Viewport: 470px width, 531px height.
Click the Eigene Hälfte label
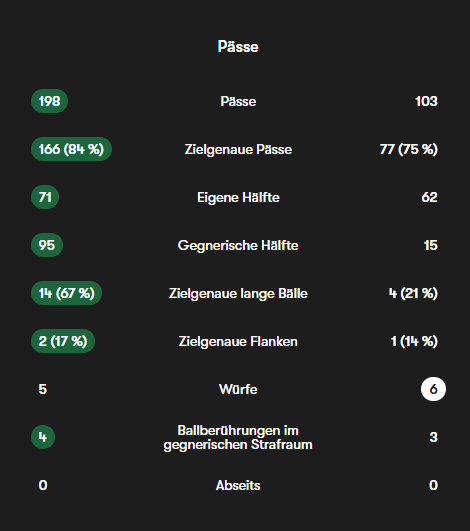pos(238,197)
